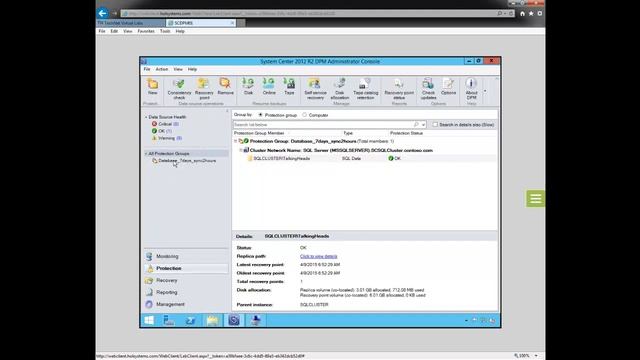Click the green hamburger menu tab
Viewport: 640px width, 360px height.
(535, 199)
